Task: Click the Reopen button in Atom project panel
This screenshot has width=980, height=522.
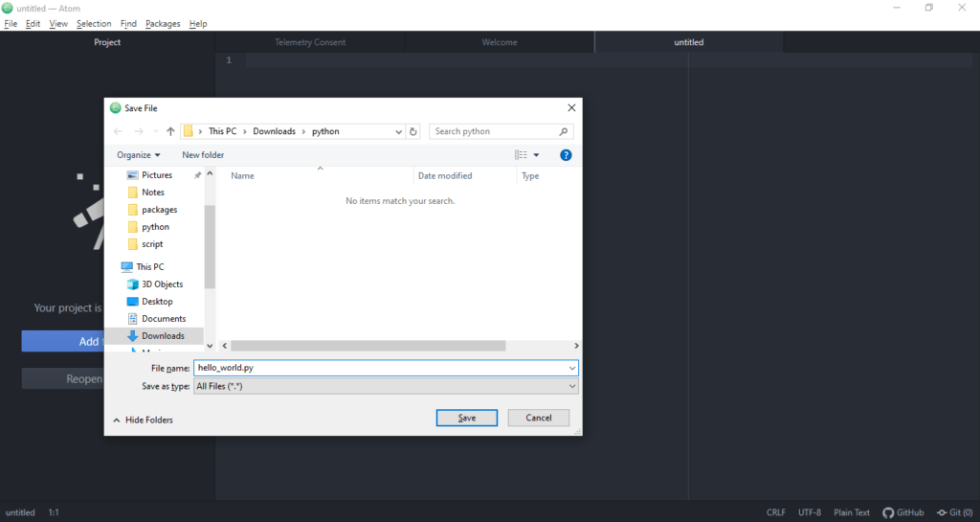Action: [62, 379]
